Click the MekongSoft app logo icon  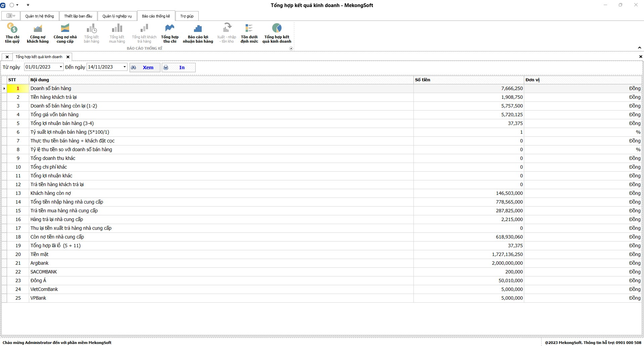pos(3,5)
